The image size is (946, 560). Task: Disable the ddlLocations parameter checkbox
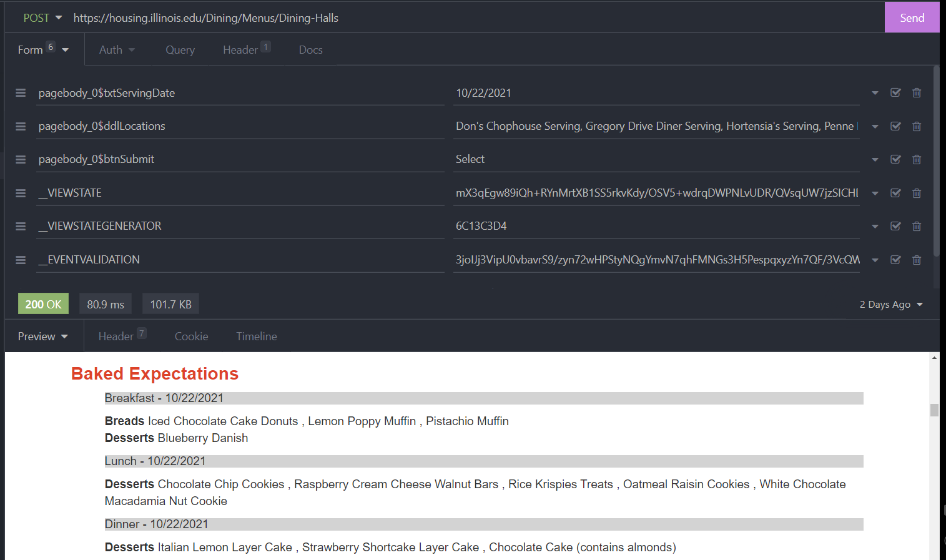point(895,125)
